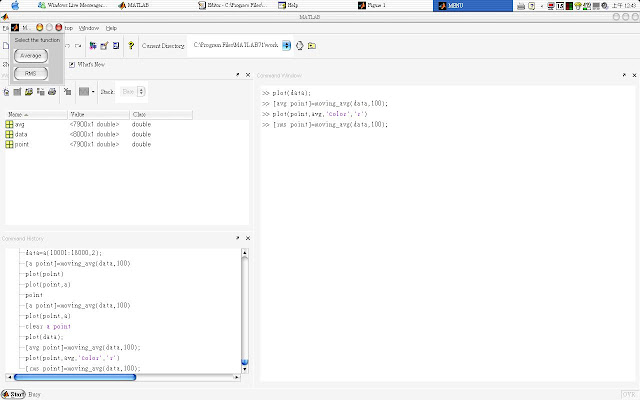
Task: Click the history horizontal scroll right arrow
Action: (236, 377)
